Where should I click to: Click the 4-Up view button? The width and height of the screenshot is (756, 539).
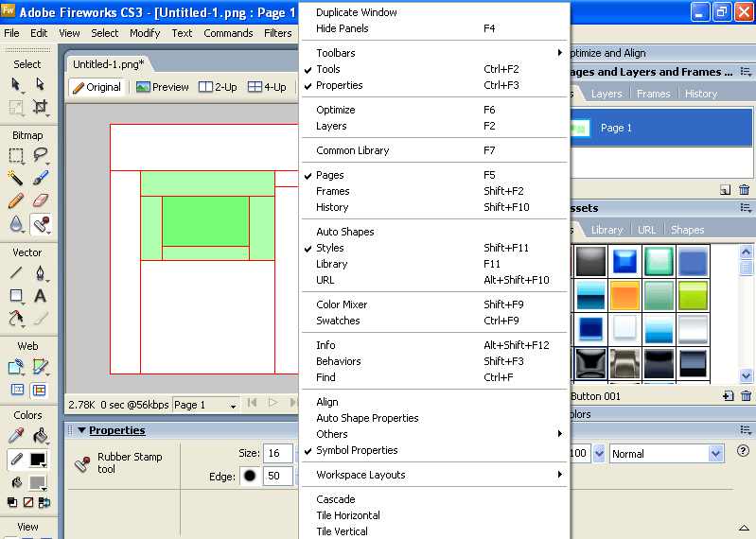pyautogui.click(x=267, y=87)
